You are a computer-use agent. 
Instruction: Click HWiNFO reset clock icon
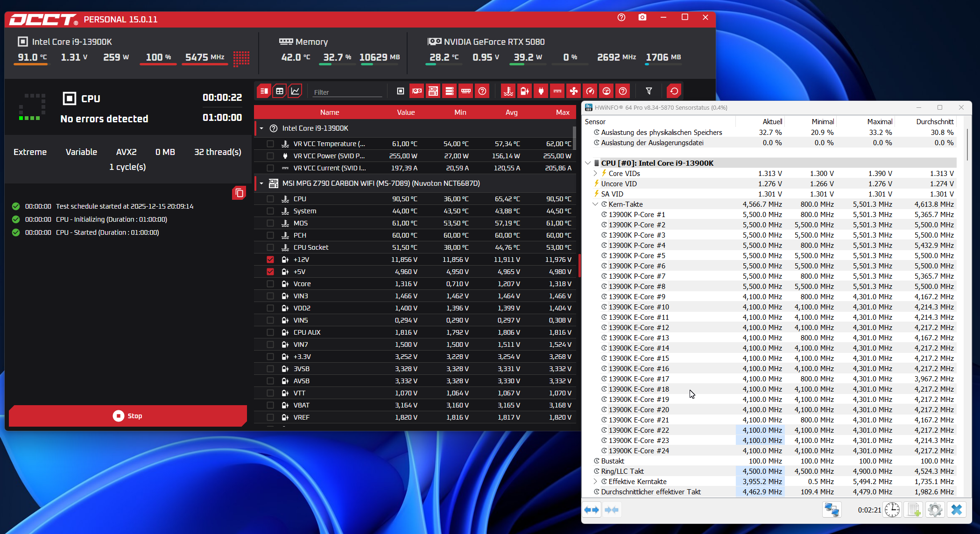(892, 510)
